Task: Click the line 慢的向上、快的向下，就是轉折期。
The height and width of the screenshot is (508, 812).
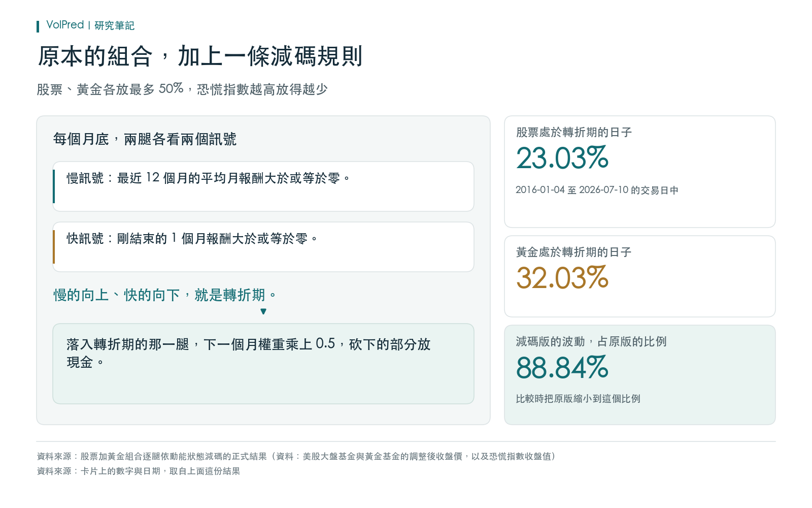Action: [165, 295]
